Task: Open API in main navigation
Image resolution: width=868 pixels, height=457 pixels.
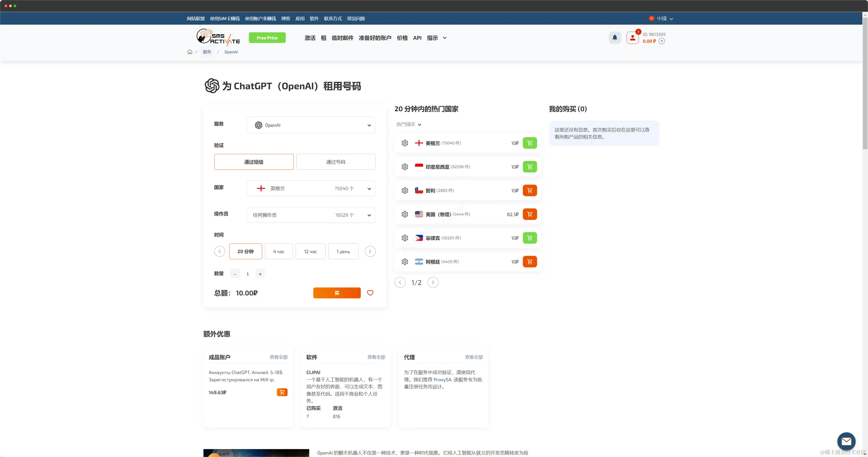Action: tap(417, 38)
